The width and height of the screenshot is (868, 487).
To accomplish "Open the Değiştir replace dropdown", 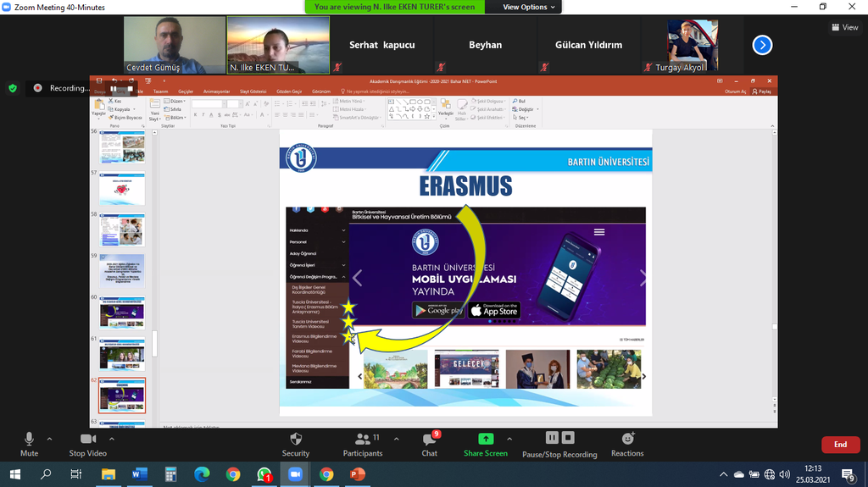I will click(x=526, y=109).
